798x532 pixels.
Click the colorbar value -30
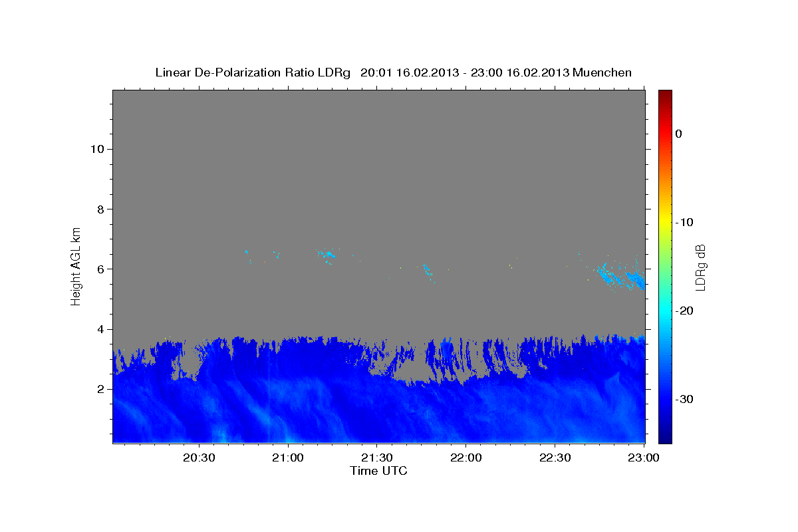click(x=684, y=399)
